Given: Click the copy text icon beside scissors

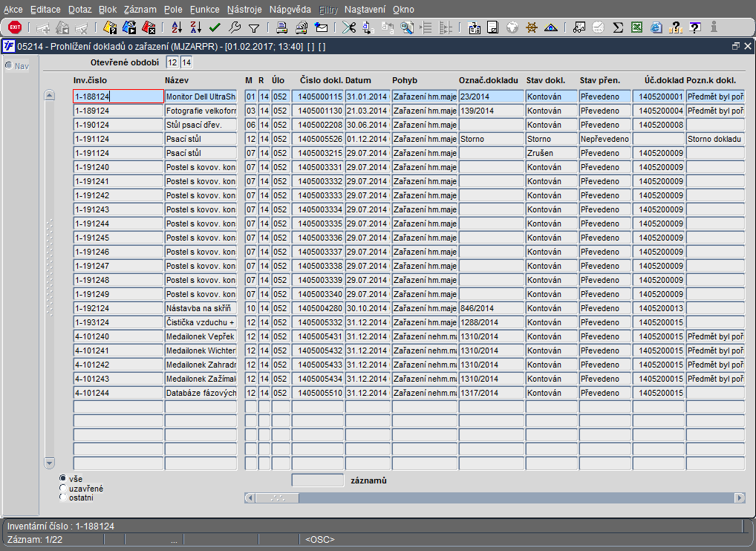Looking at the screenshot, I should (368, 27).
